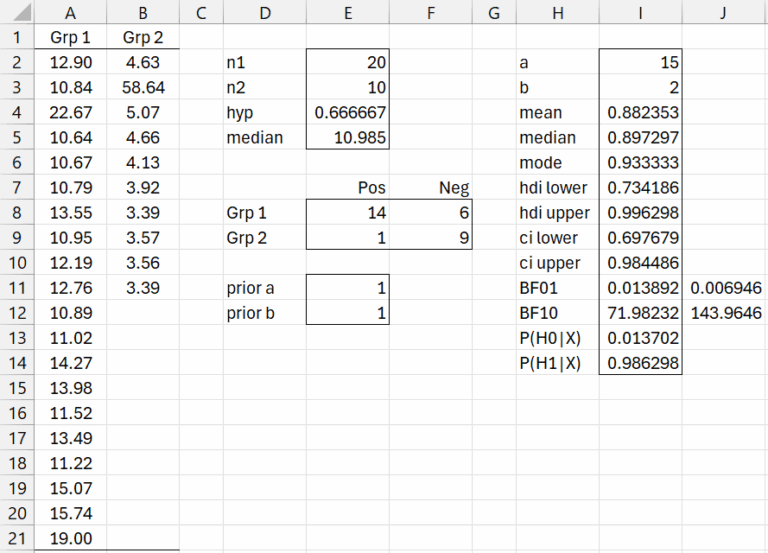Select the posterior median 0.897297
Screen dimensions: 768x553
click(640, 137)
